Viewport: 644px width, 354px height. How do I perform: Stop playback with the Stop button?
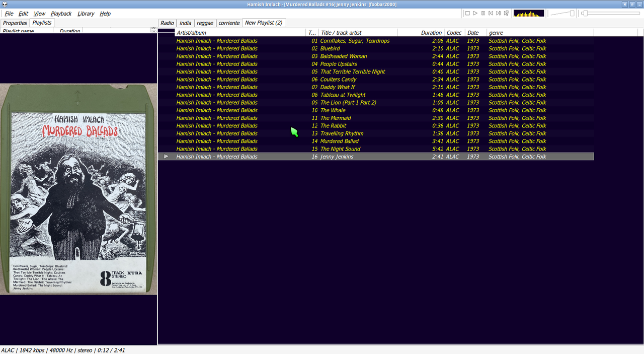[x=467, y=13]
